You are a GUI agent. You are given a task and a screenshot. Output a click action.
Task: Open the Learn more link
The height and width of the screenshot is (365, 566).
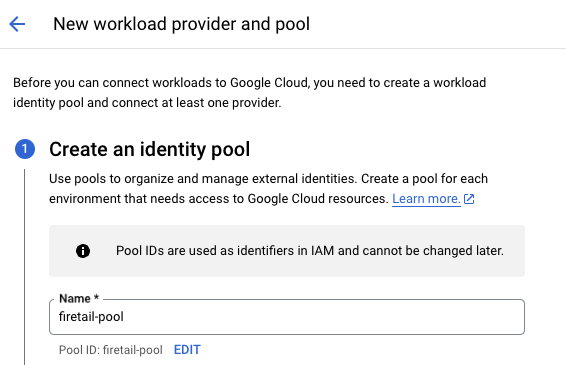(x=426, y=199)
